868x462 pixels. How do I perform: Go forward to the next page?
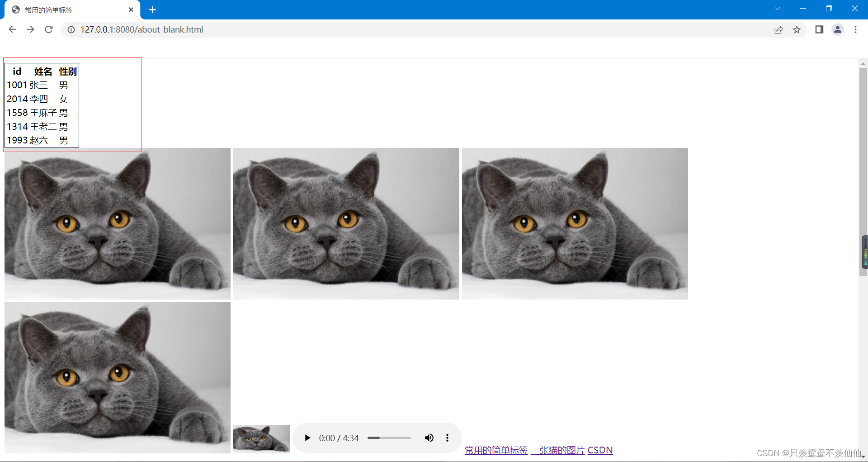pyautogui.click(x=30, y=29)
